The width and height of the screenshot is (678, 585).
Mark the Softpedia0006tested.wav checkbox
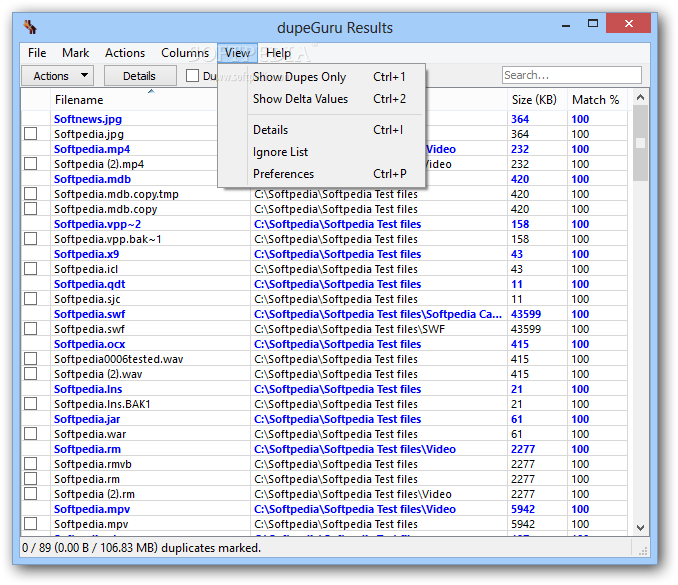point(31,359)
